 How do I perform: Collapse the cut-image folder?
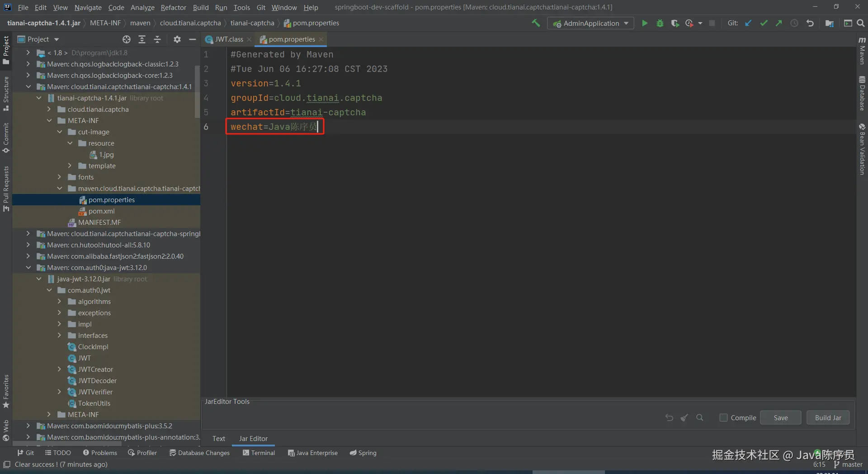tap(60, 132)
